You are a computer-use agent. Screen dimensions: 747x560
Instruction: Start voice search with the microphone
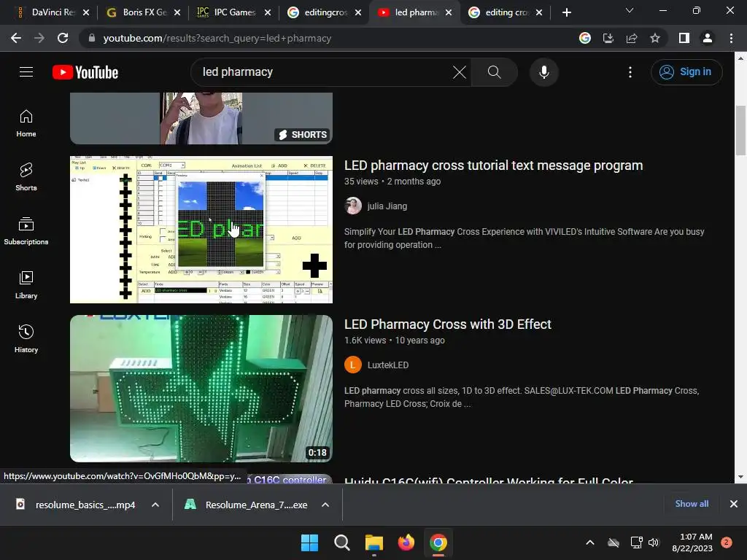tap(544, 72)
